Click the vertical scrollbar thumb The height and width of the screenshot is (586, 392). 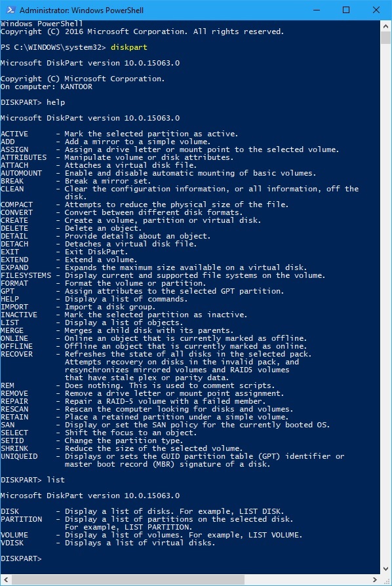click(x=385, y=38)
